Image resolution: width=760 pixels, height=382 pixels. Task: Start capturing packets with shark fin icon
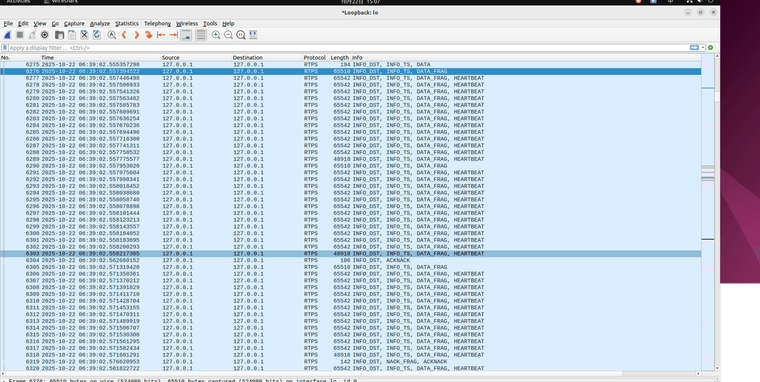click(7, 35)
